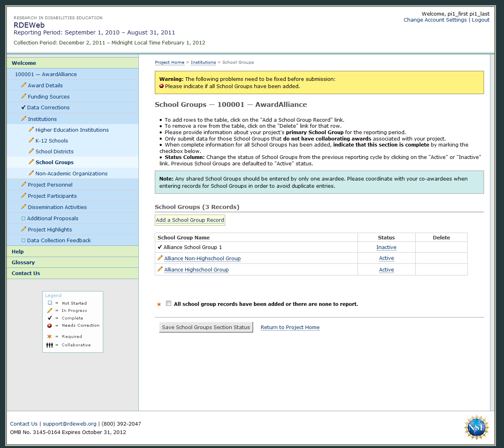Expand the 100001 — AwardAlliance project node
This screenshot has width=504, height=448.
(x=46, y=74)
